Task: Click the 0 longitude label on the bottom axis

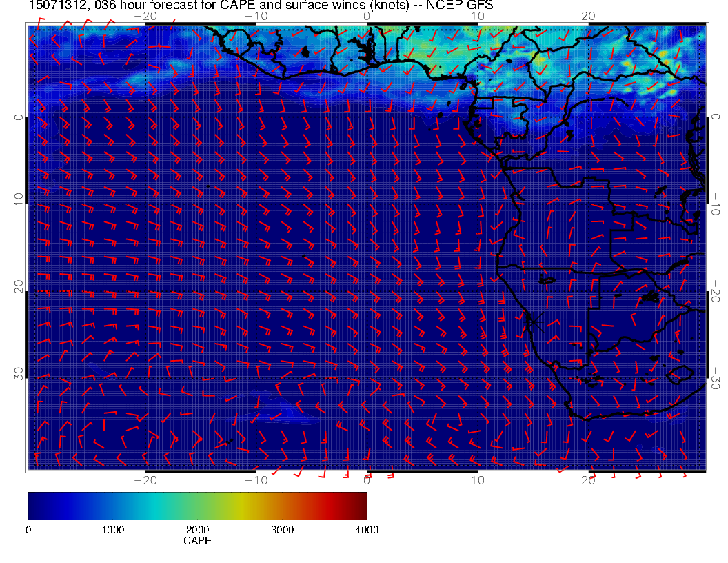Action: (x=367, y=480)
